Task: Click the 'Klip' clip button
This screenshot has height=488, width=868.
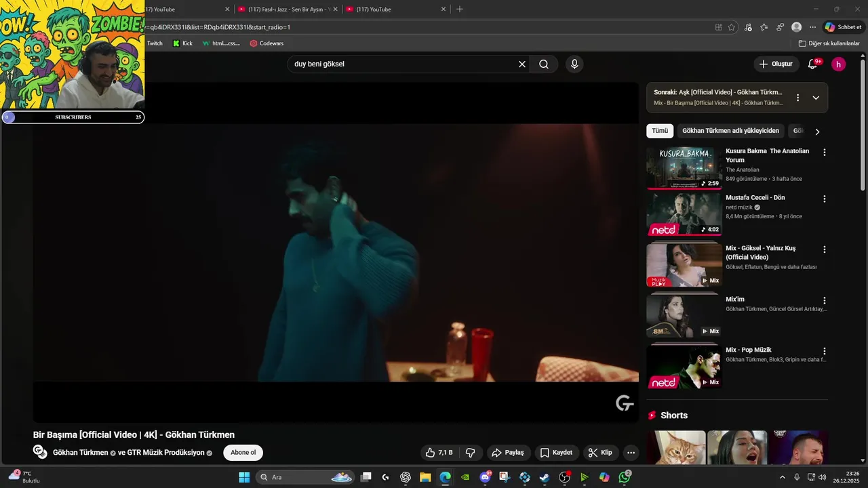Action: 600,453
